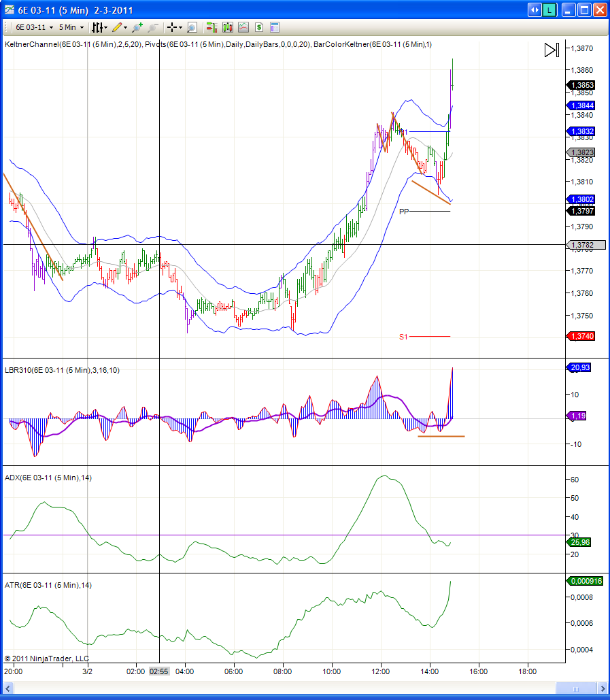
Task: Click the toolbar grip handle
Action: [6, 27]
